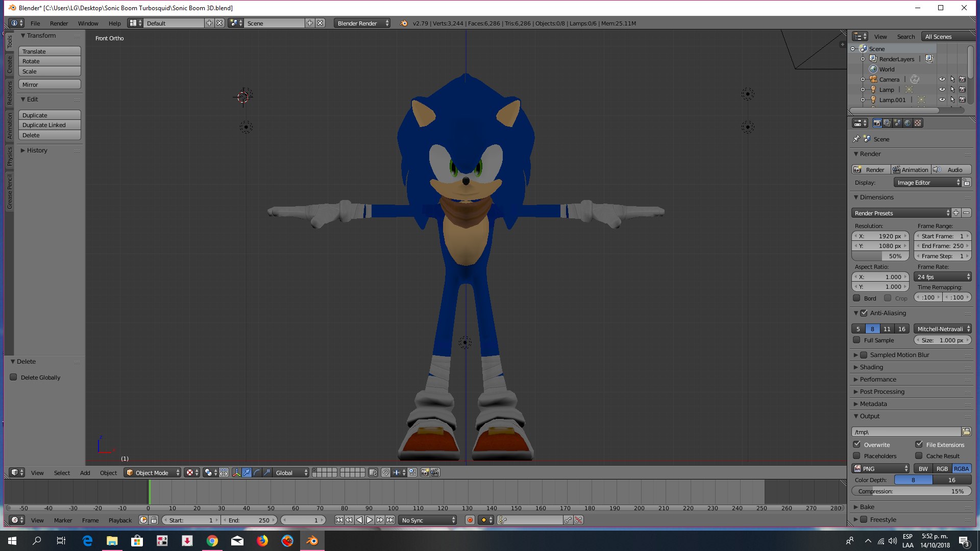Click the record auto-keyframe red button
The height and width of the screenshot is (551, 980).
[x=470, y=520]
